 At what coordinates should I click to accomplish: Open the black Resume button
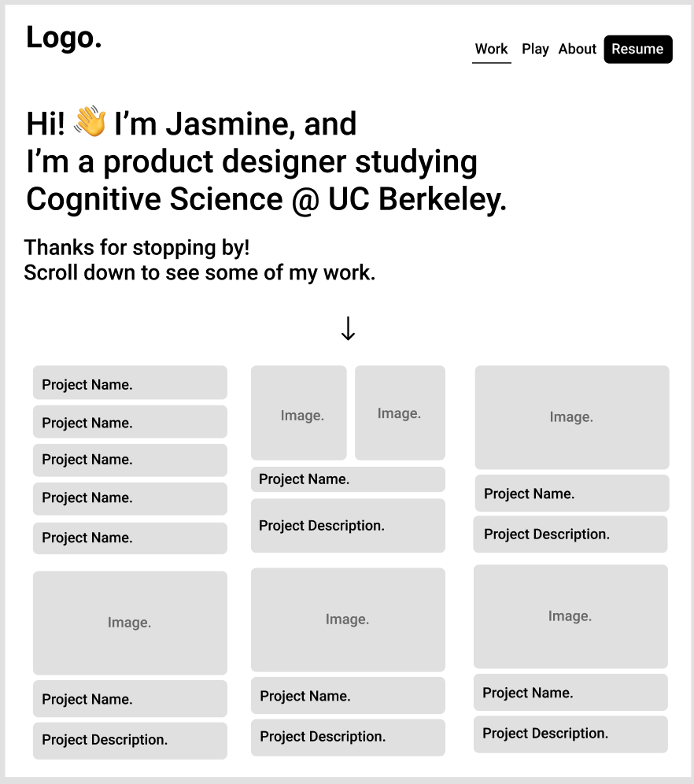(x=637, y=49)
